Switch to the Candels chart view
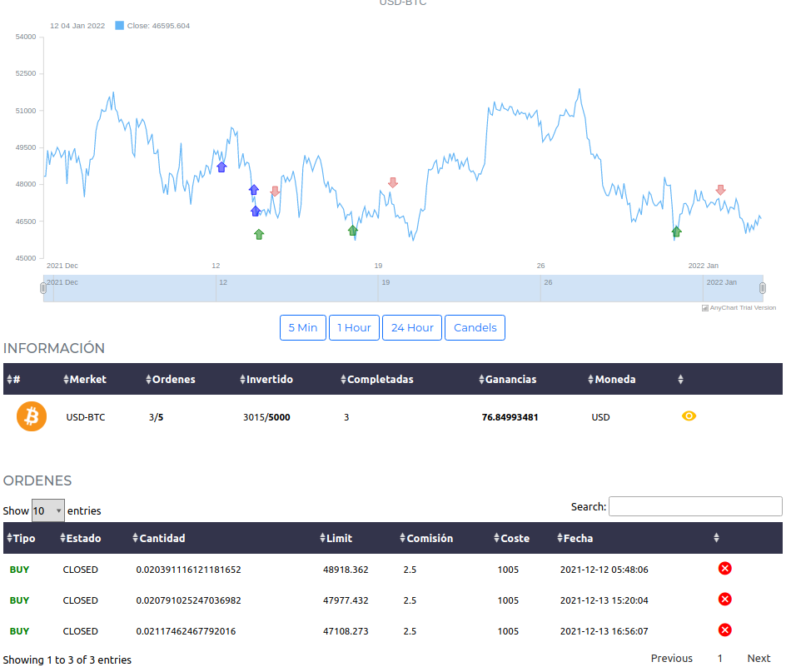 point(475,327)
